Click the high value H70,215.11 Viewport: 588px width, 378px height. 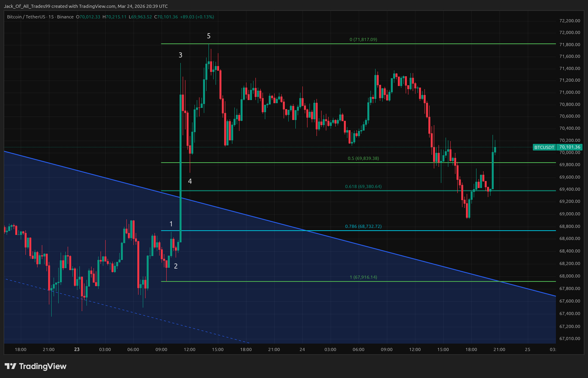[115, 17]
